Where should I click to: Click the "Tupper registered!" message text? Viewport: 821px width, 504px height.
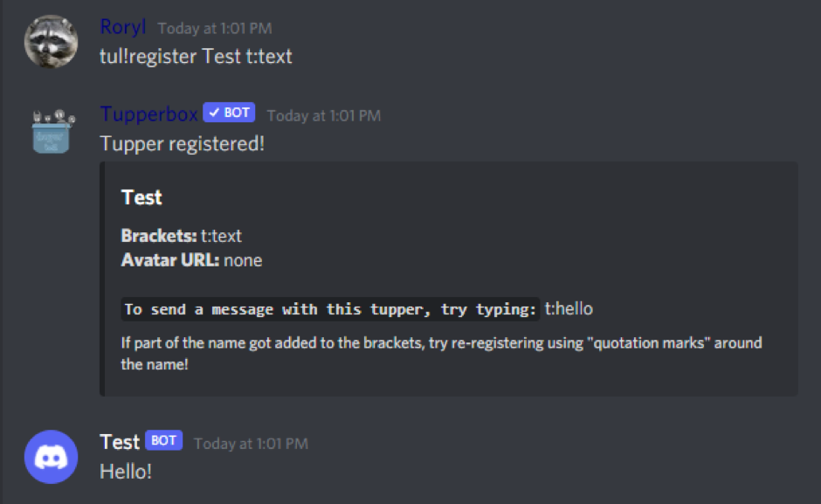[182, 143]
